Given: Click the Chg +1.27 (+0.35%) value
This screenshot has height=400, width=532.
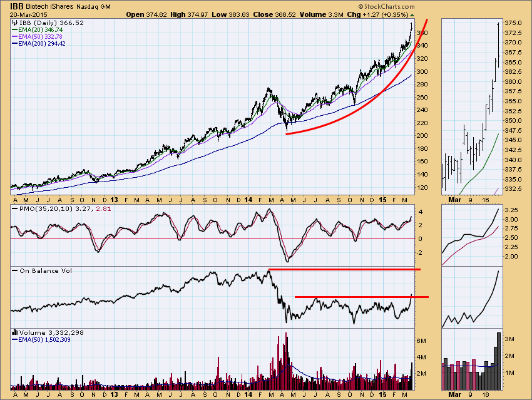Looking at the screenshot, I should click(x=377, y=14).
